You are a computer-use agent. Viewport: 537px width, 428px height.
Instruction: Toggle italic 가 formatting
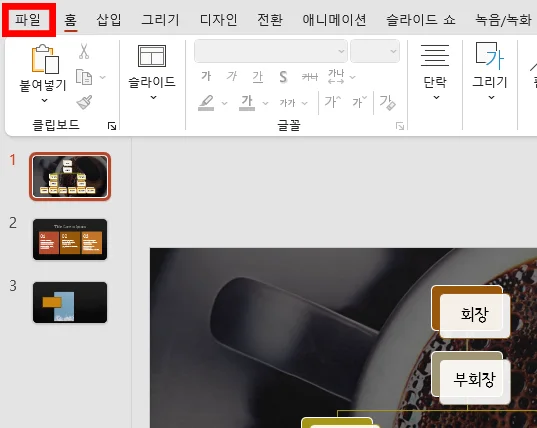click(232, 76)
